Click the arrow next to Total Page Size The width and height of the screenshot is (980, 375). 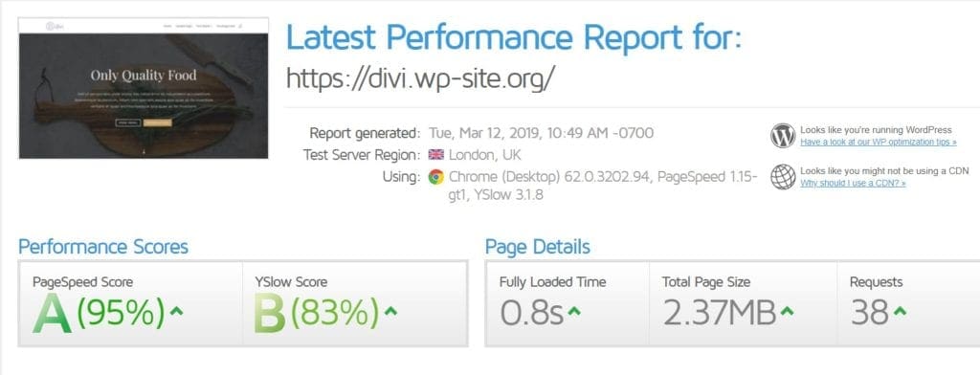point(787,311)
